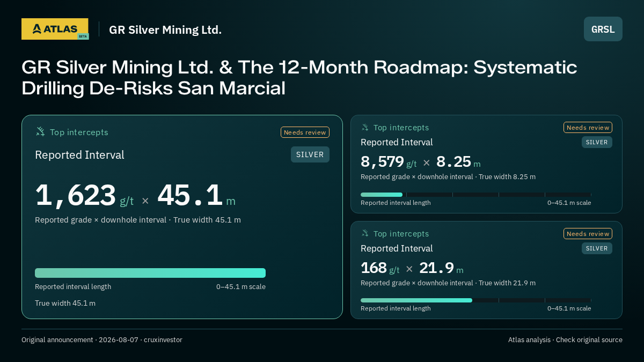Click SILVER tag on the 8,579 g/t card
Viewport: 644px width, 362px height.
pos(597,142)
